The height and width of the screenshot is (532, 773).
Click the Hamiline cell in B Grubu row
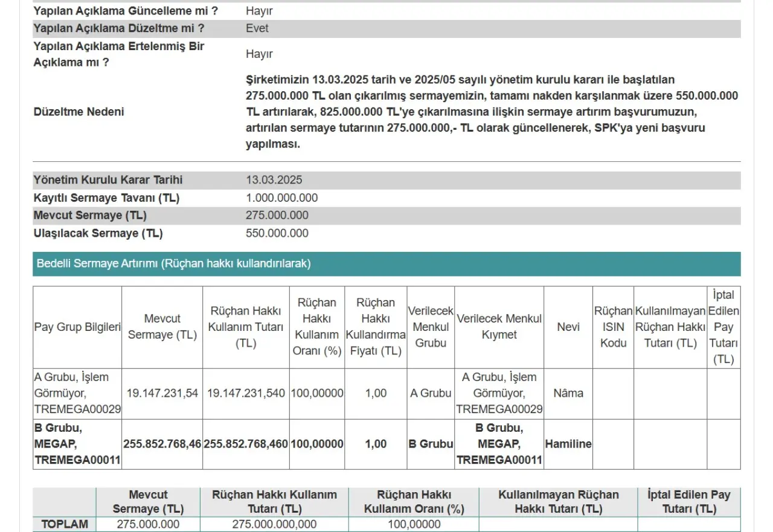(568, 444)
